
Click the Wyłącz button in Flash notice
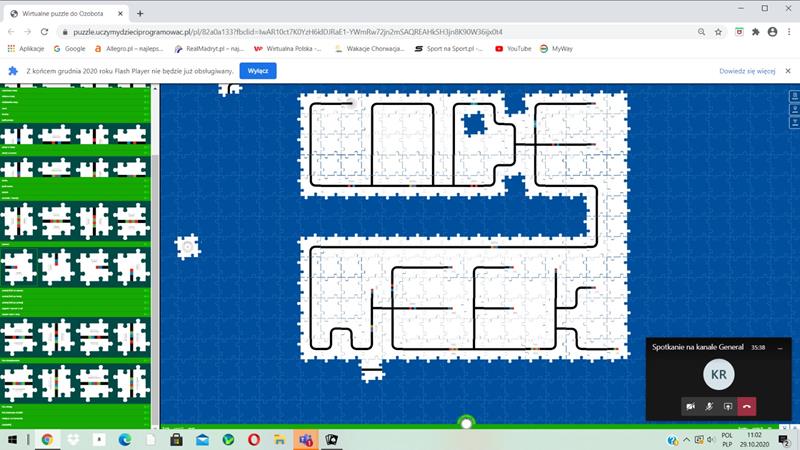pyautogui.click(x=258, y=71)
